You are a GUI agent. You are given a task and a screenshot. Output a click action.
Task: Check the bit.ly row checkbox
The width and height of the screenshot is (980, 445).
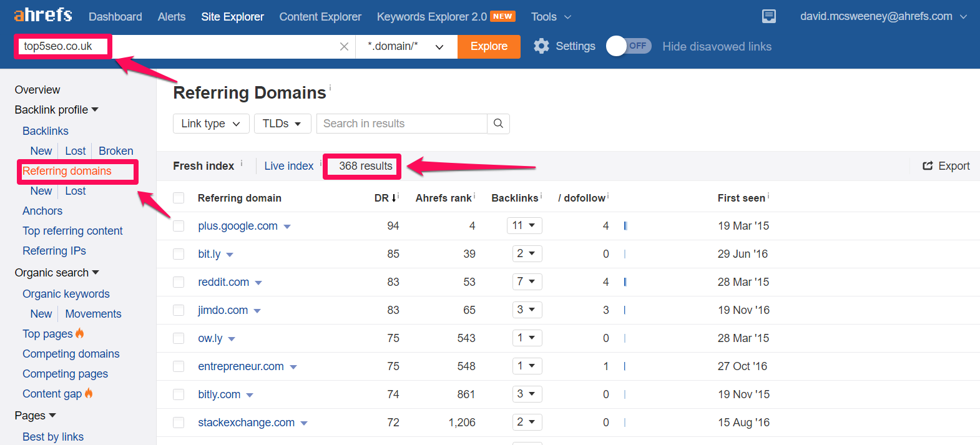tap(179, 254)
